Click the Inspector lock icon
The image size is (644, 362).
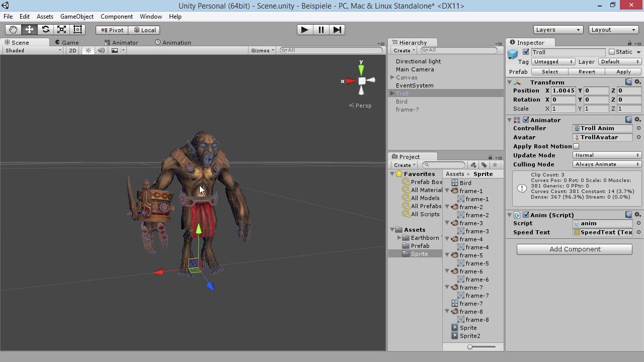pyautogui.click(x=629, y=43)
